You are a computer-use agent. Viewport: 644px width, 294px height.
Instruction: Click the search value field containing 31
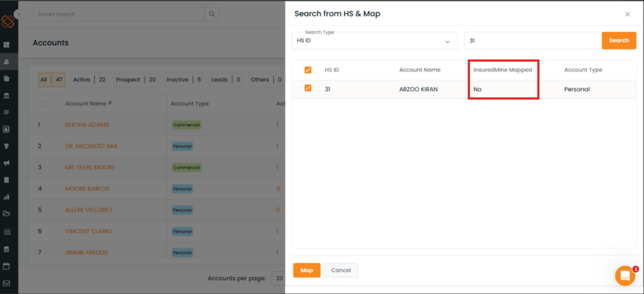[x=532, y=41]
